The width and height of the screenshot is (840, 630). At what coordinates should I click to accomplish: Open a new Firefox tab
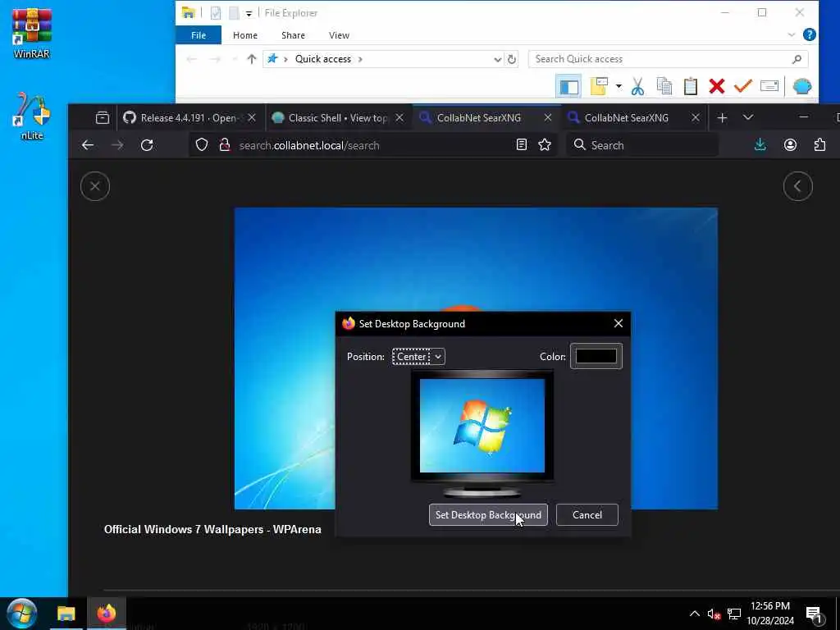tap(722, 118)
